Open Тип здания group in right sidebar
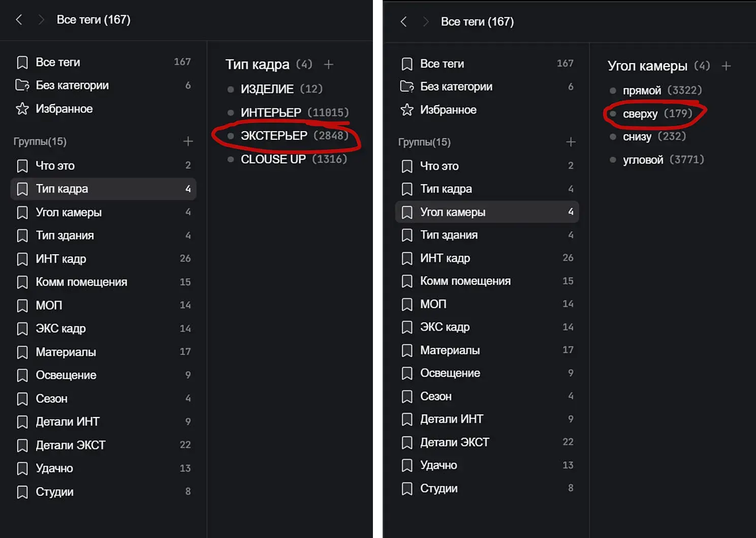This screenshot has height=538, width=756. (x=449, y=235)
